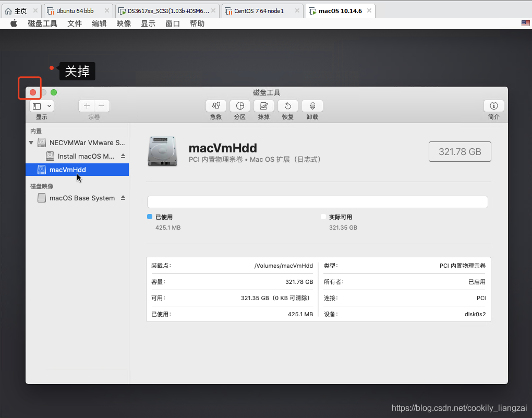Open the 映像 menu
The width and height of the screenshot is (532, 418).
click(124, 23)
